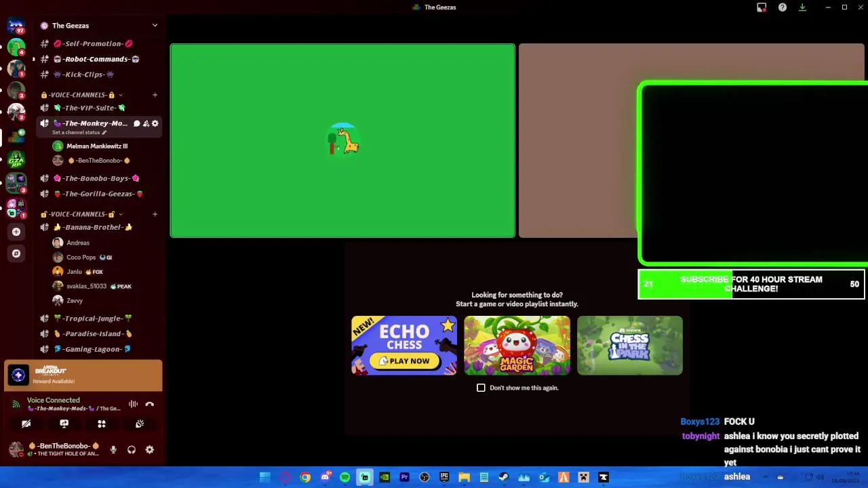
Task: Create invite for The-Monkey-Mods channel
Action: [146, 123]
